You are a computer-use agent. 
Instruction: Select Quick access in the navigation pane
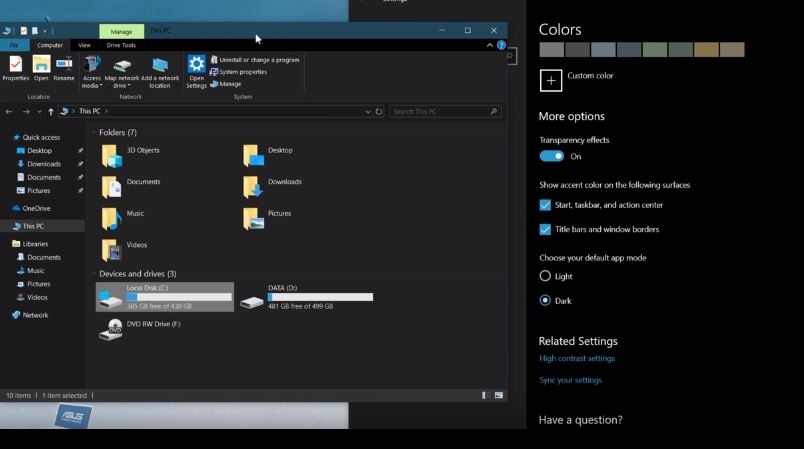point(41,137)
